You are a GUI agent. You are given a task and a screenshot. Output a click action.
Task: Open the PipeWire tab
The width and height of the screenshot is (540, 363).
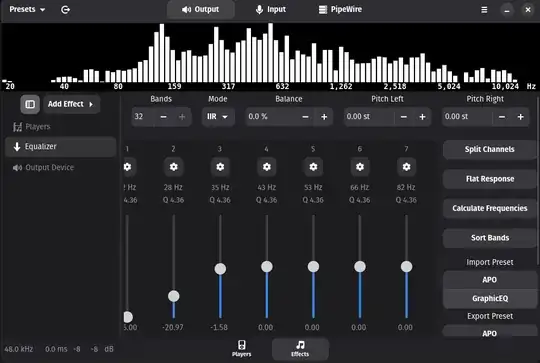point(340,9)
